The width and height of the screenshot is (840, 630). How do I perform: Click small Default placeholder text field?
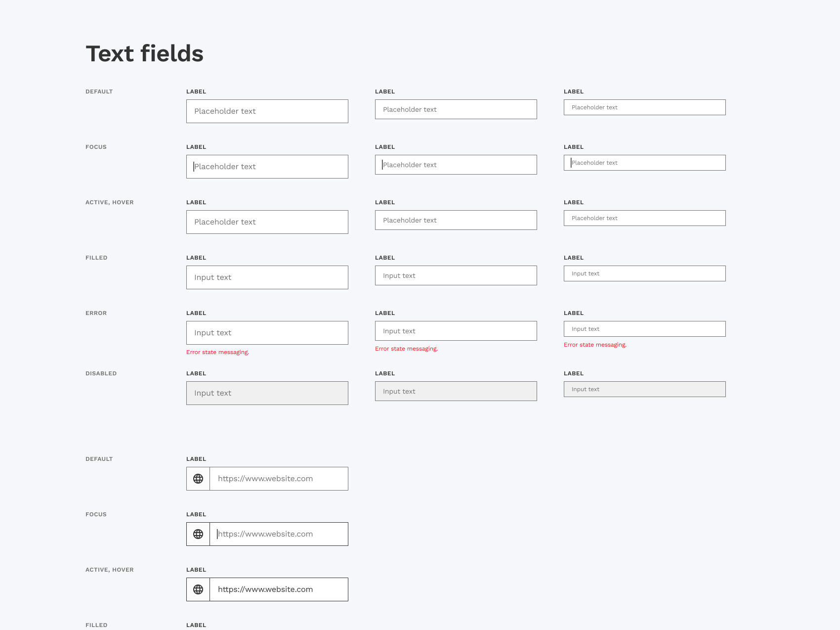point(644,107)
